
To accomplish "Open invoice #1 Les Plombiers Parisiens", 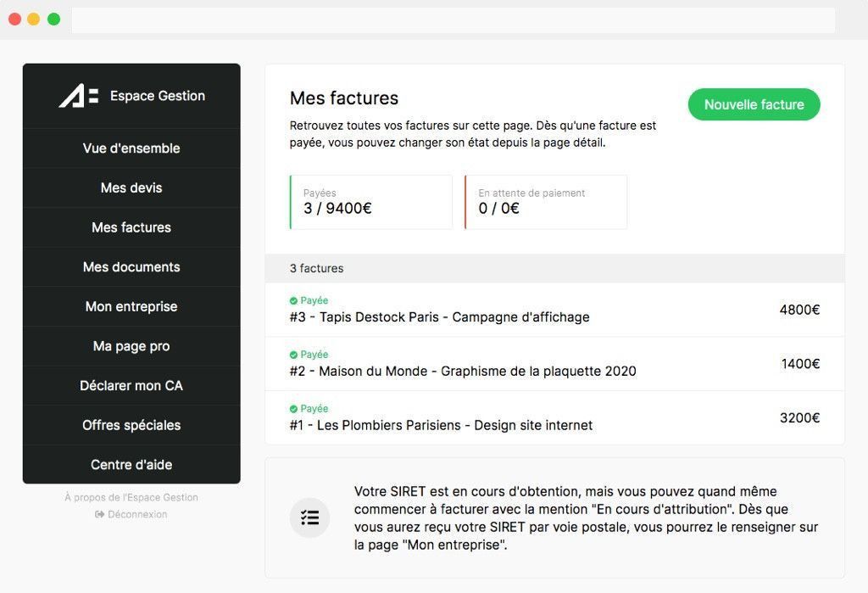I will (x=554, y=418).
